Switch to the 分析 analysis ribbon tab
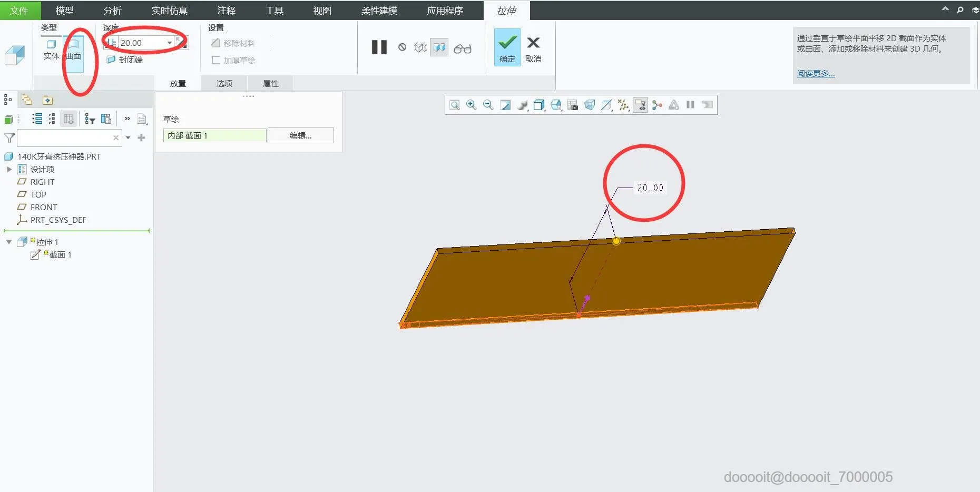 click(112, 11)
